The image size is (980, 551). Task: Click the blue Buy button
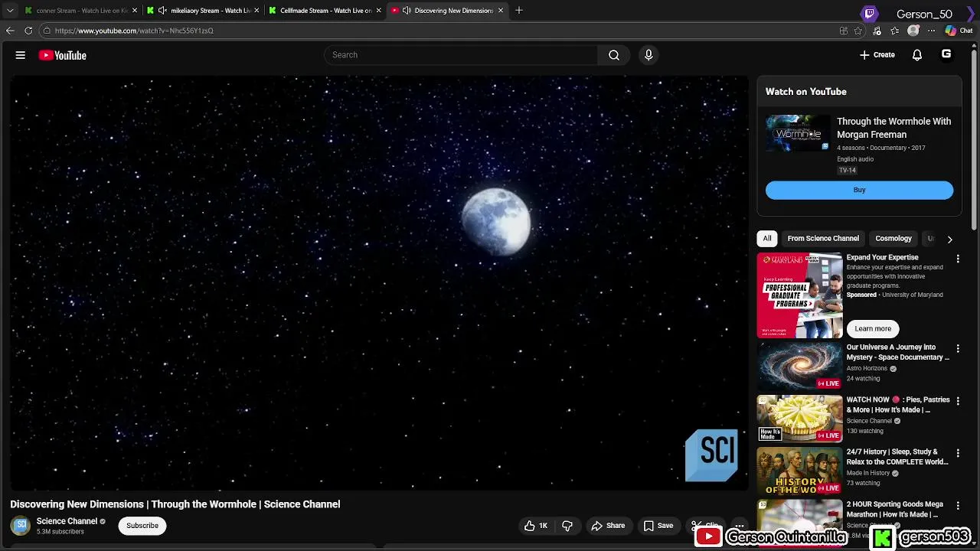859,190
